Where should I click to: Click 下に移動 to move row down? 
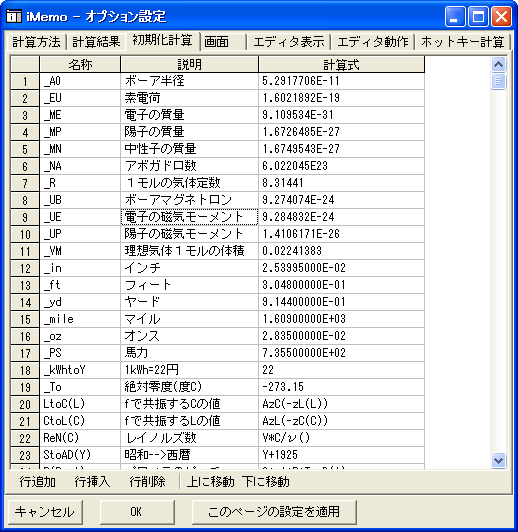[x=266, y=481]
